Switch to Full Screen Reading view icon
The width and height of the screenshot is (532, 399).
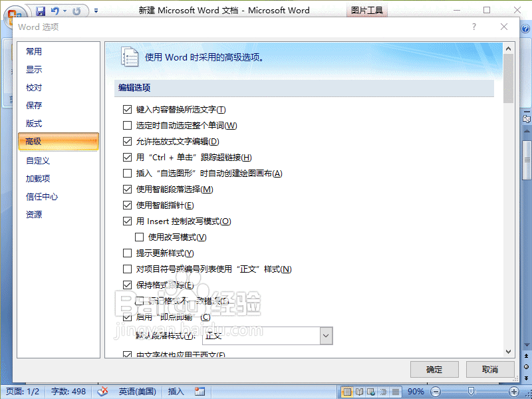tap(359, 392)
